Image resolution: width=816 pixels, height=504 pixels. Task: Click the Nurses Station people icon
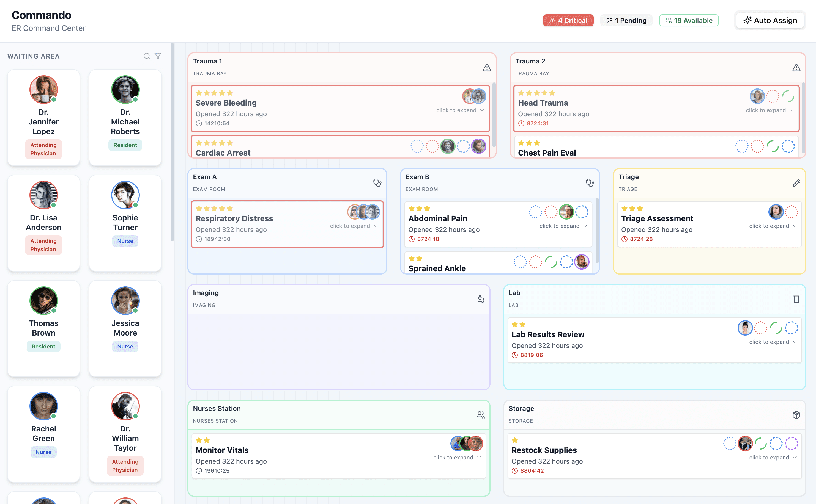point(480,415)
